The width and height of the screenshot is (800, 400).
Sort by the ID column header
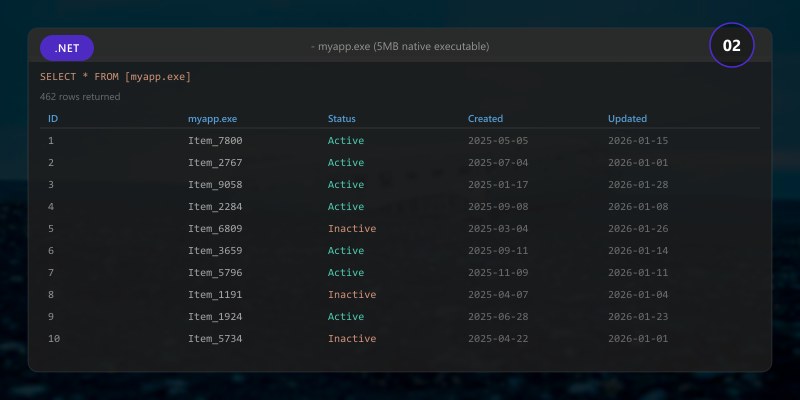(53, 118)
